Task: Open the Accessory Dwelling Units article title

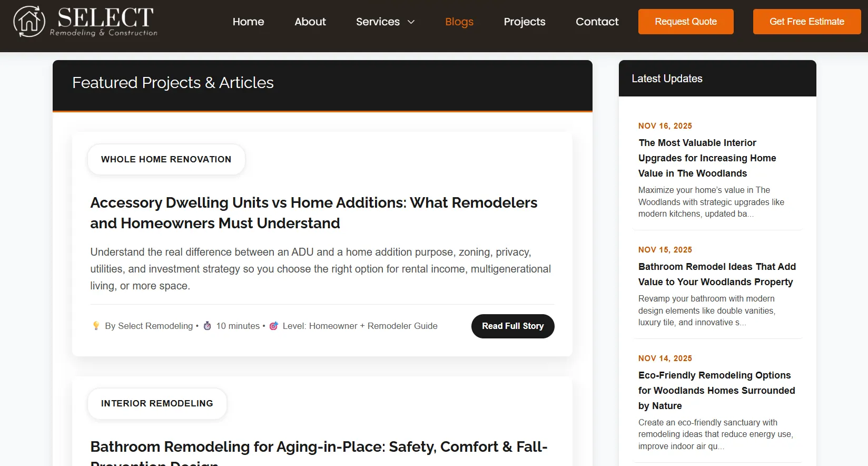Action: pyautogui.click(x=314, y=213)
